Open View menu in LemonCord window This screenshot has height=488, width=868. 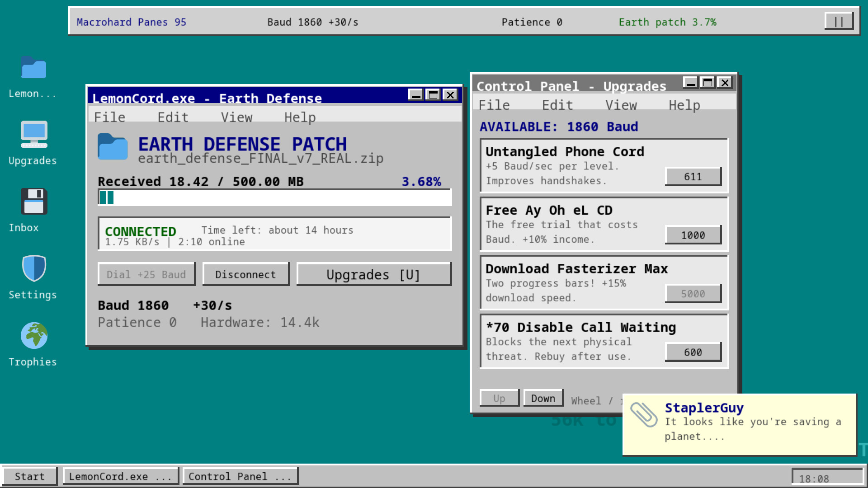coord(236,117)
